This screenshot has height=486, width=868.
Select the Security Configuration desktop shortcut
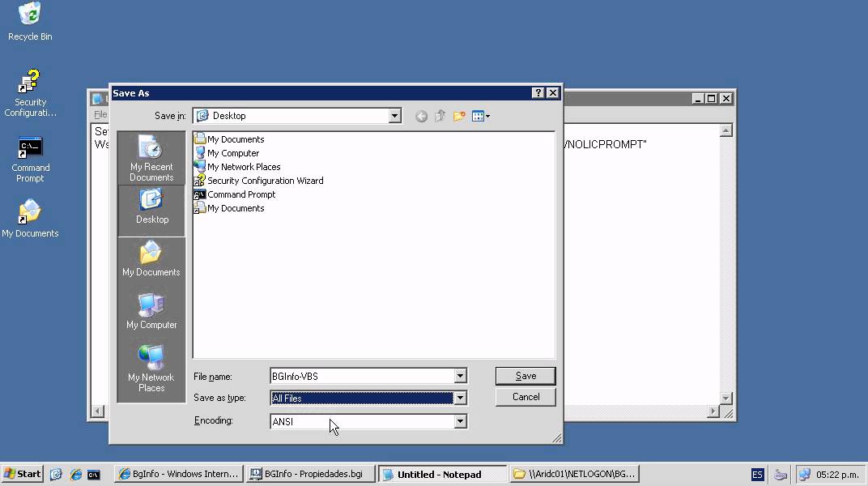point(30,92)
